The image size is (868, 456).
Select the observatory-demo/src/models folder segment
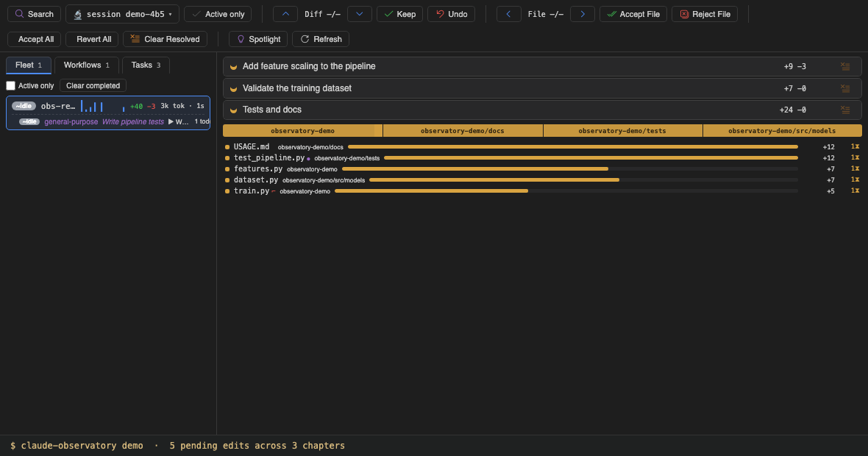(782, 131)
